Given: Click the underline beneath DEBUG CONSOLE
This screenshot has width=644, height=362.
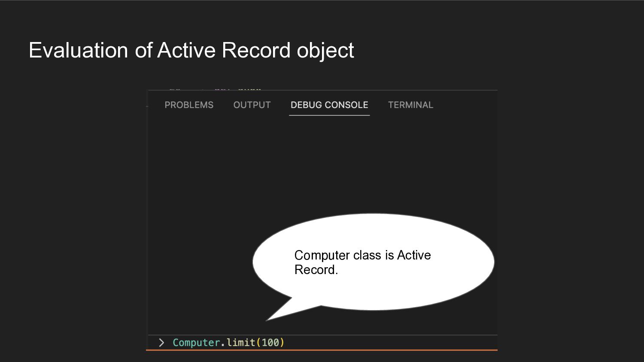Looking at the screenshot, I should tap(329, 115).
